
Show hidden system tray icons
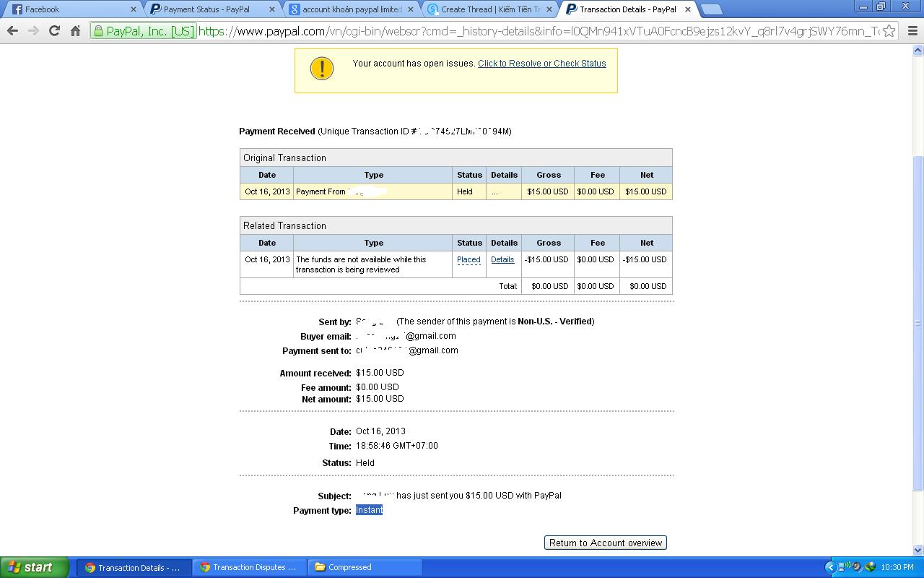tap(830, 567)
